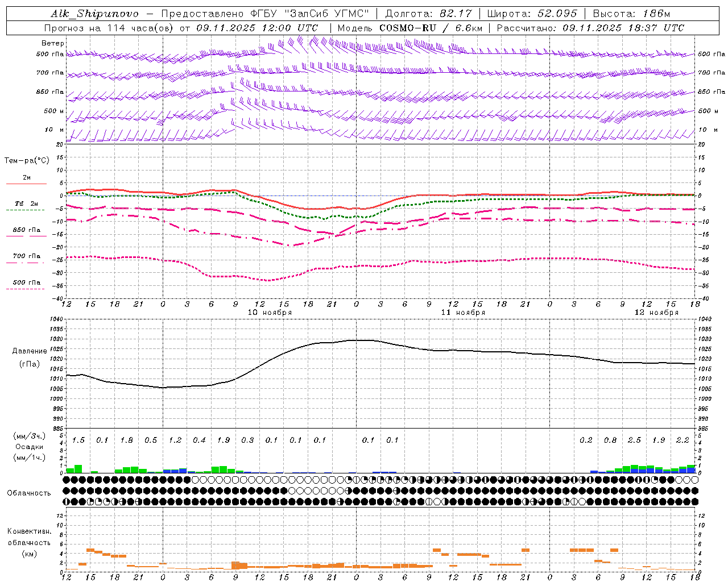Click the '(км)' convective height unit label
This screenshot has height=582, width=728.
pos(30,554)
